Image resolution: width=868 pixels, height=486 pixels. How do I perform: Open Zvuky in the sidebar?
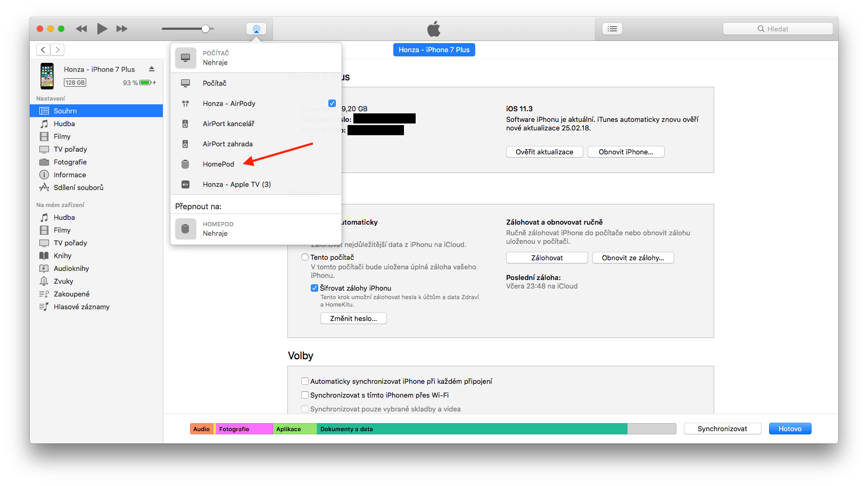click(x=96, y=281)
